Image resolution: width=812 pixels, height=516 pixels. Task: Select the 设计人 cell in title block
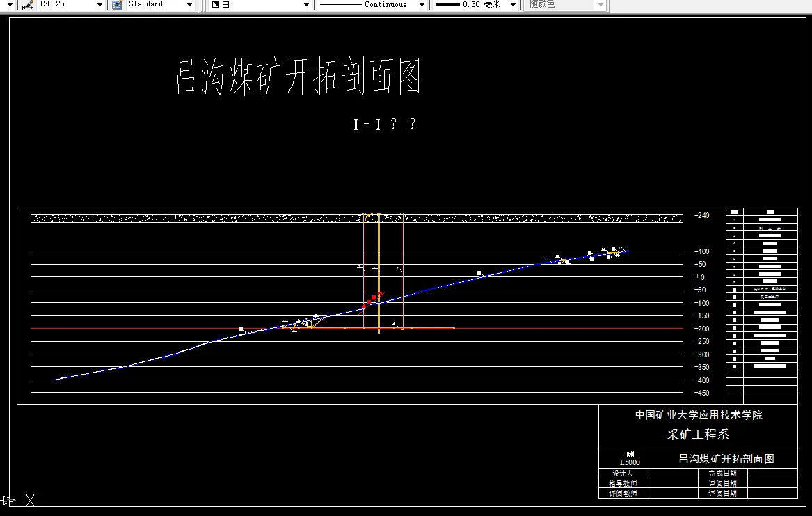[x=623, y=473]
